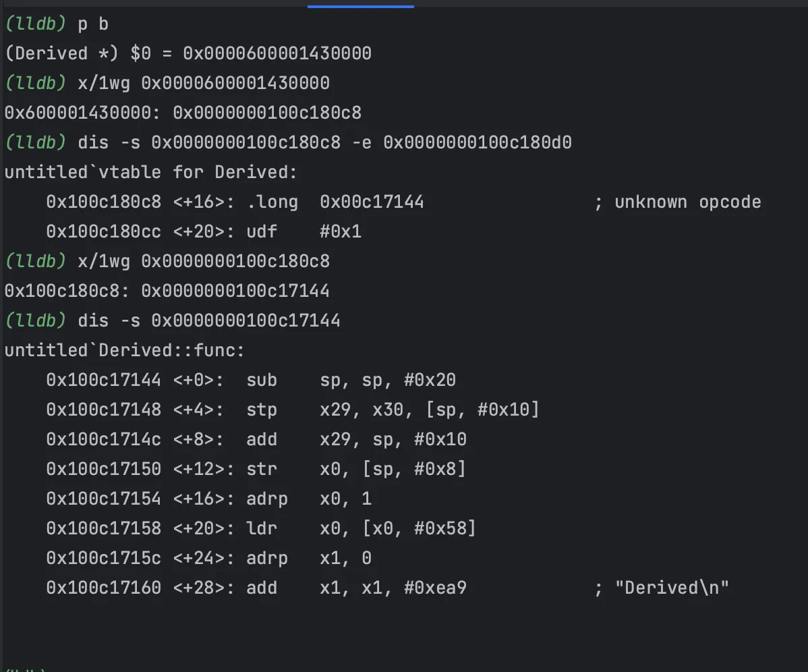Image resolution: width=808 pixels, height=672 pixels.
Task: Click the 'dis -s ... -e' command line
Action: 324,142
